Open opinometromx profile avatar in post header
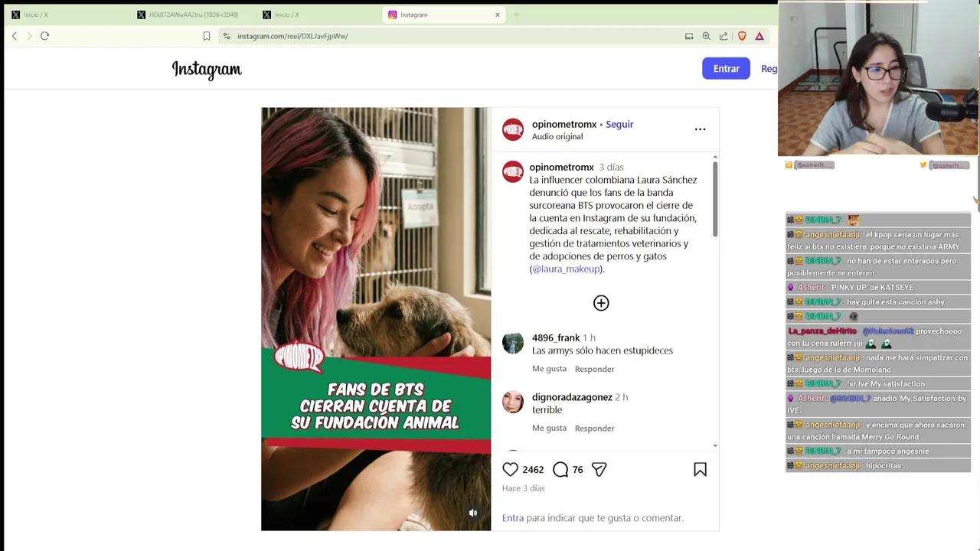Screen dimensions: 980x551 513,129
